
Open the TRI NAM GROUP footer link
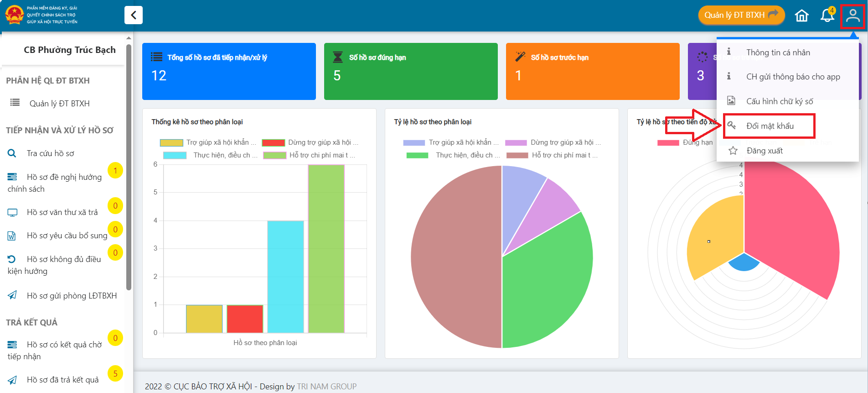326,387
